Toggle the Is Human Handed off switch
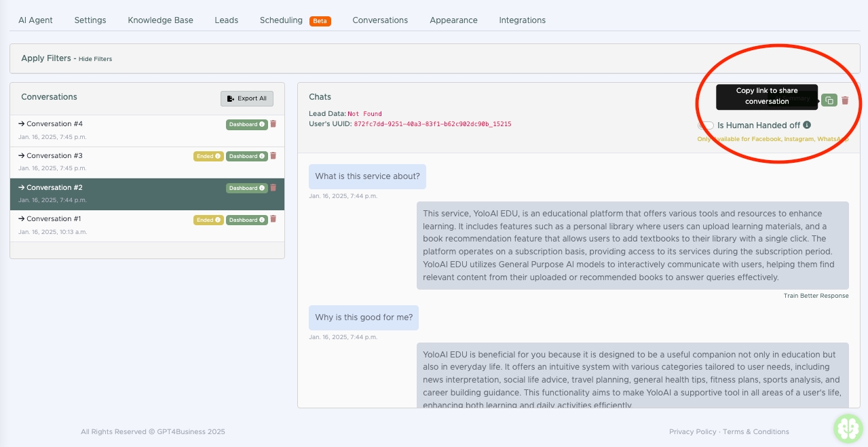This screenshot has height=447, width=868. click(x=706, y=125)
